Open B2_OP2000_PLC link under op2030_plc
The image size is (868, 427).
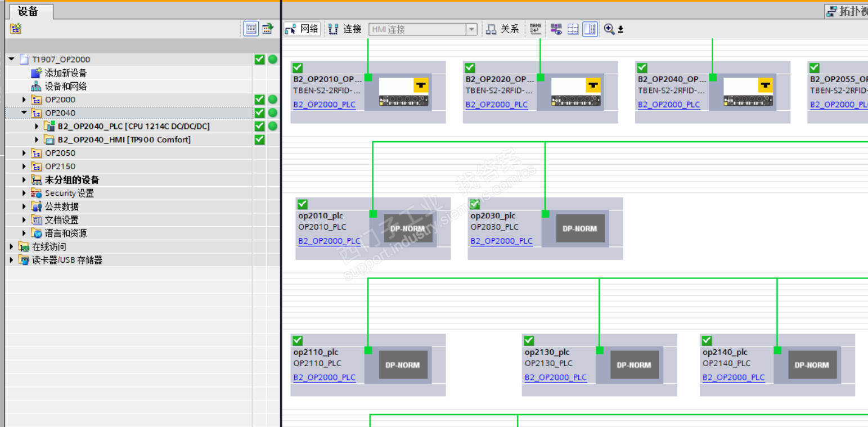(x=501, y=241)
